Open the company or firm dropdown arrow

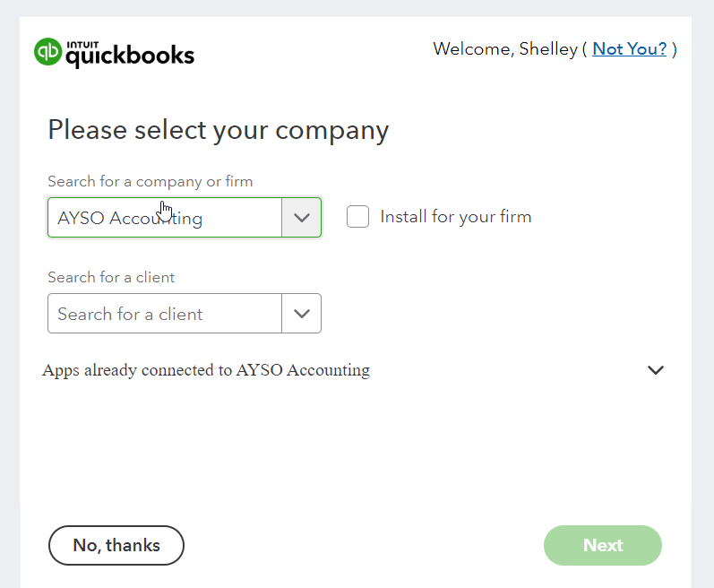(x=302, y=218)
